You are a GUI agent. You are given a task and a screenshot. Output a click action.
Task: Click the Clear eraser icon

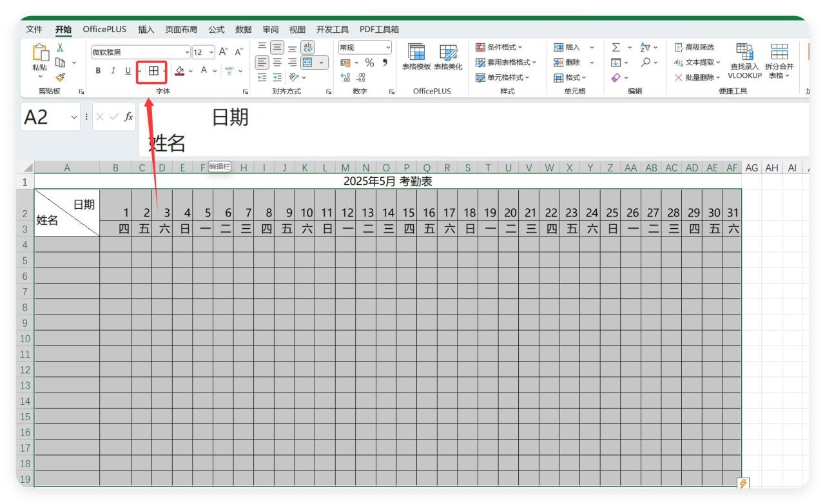[x=615, y=77]
